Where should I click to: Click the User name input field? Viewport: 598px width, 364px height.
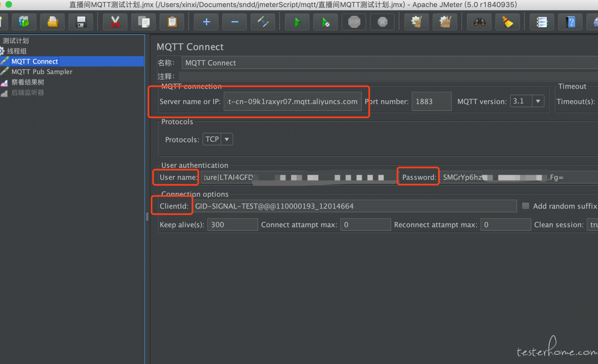tap(299, 177)
